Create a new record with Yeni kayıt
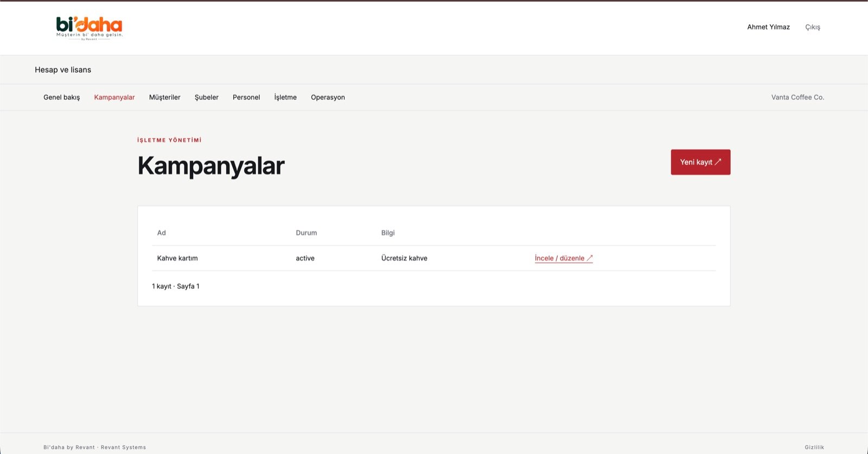868x454 pixels. [x=700, y=162]
